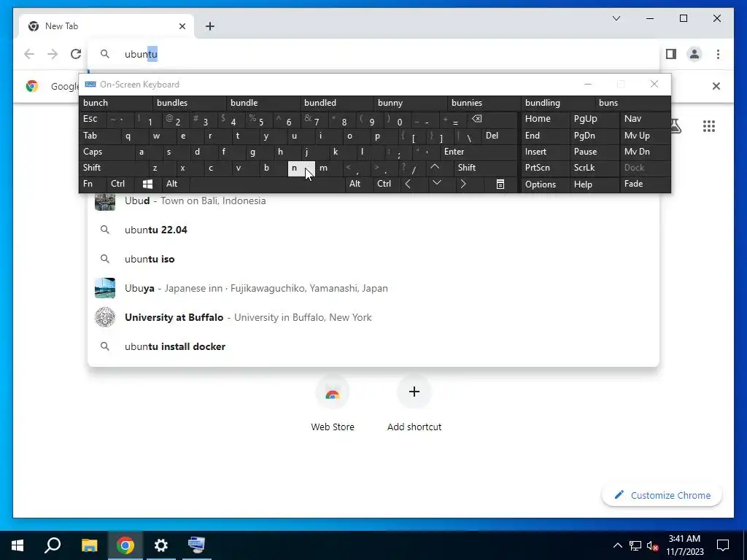747x560 pixels.
Task: Select the ubuntu 22.04 suggestion
Action: (373, 230)
